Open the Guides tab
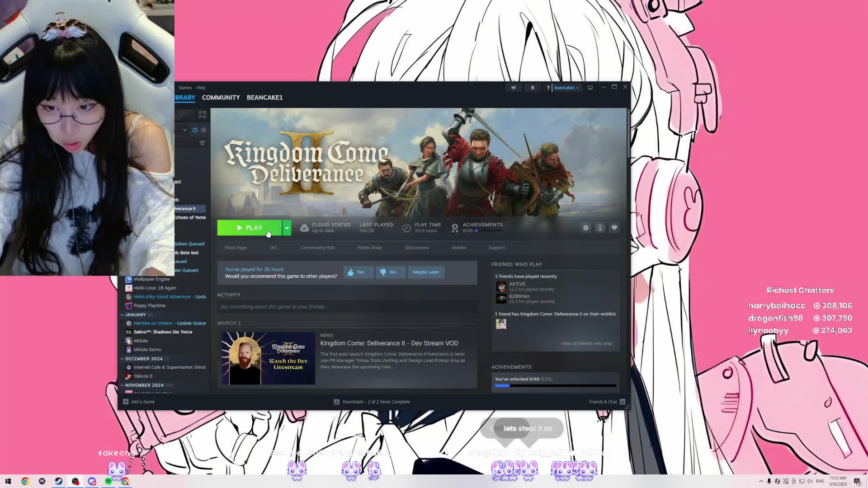The height and width of the screenshot is (488, 868). (459, 248)
